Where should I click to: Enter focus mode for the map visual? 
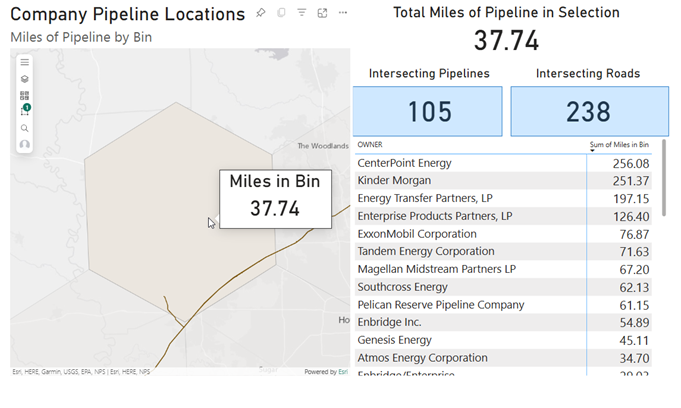click(322, 13)
